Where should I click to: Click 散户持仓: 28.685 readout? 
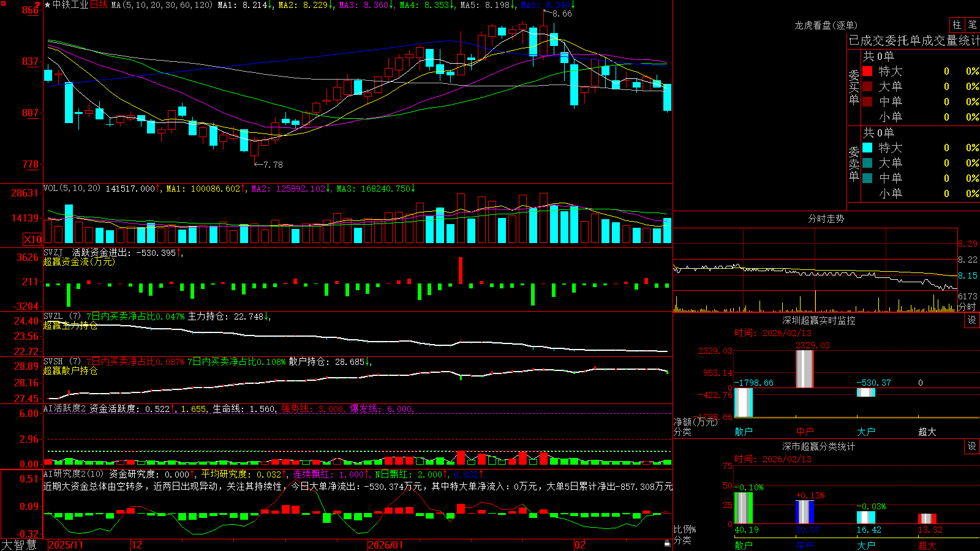pyautogui.click(x=330, y=362)
